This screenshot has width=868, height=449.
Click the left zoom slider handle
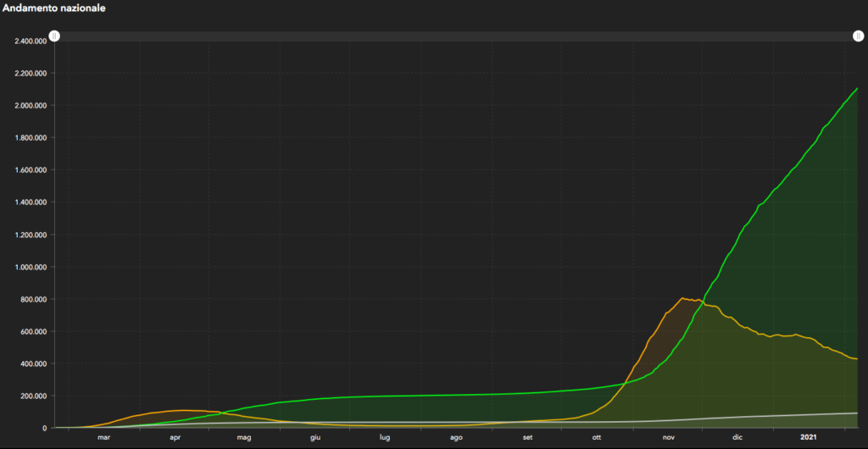coord(54,36)
